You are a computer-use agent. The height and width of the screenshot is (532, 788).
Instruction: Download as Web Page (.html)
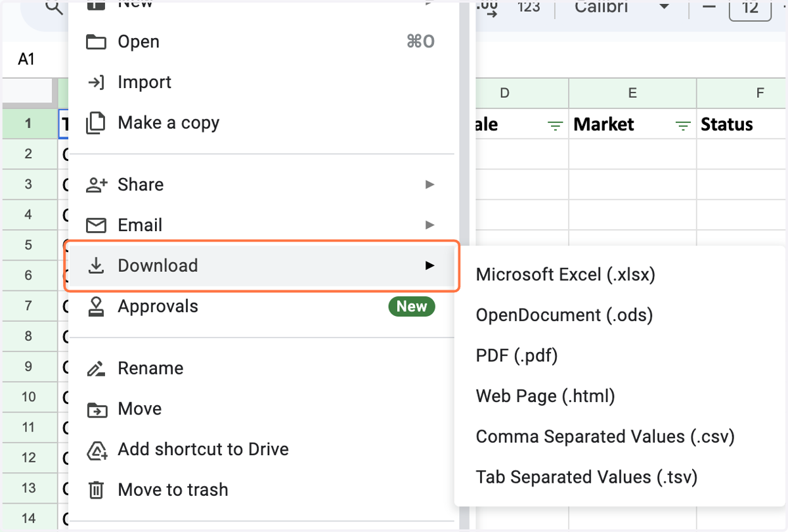(620, 397)
